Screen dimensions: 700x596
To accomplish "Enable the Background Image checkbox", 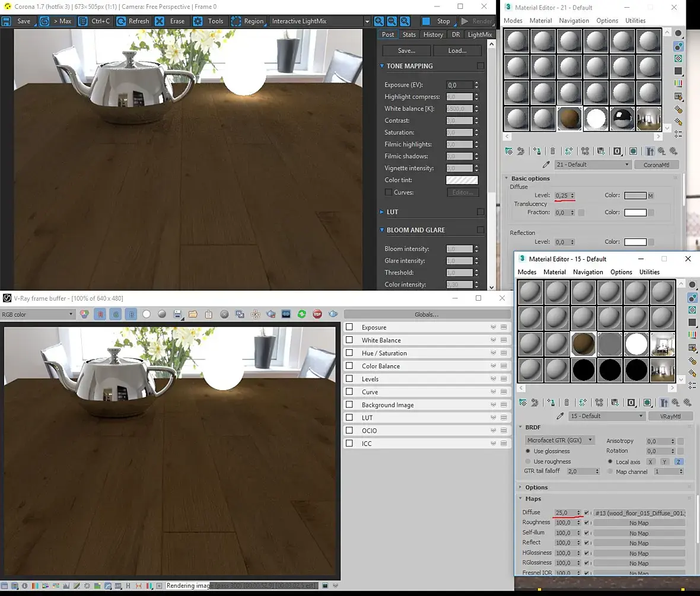I will (349, 404).
